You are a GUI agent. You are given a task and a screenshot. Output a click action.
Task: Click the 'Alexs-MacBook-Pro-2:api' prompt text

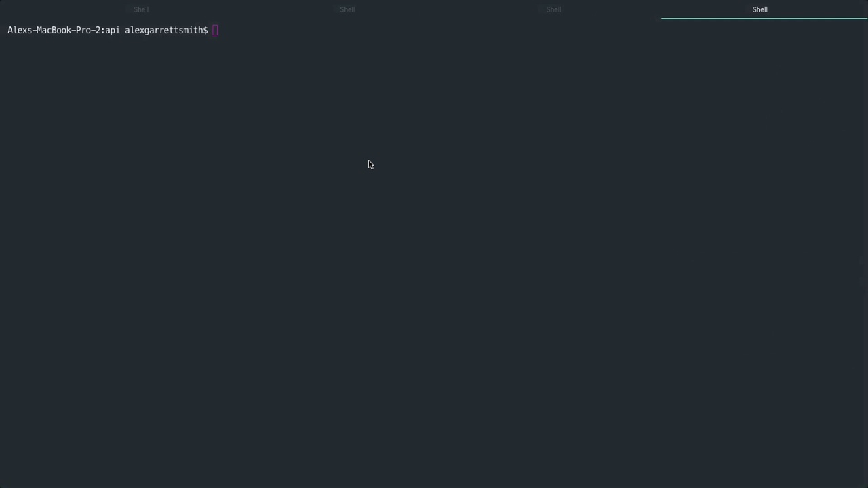pos(64,30)
